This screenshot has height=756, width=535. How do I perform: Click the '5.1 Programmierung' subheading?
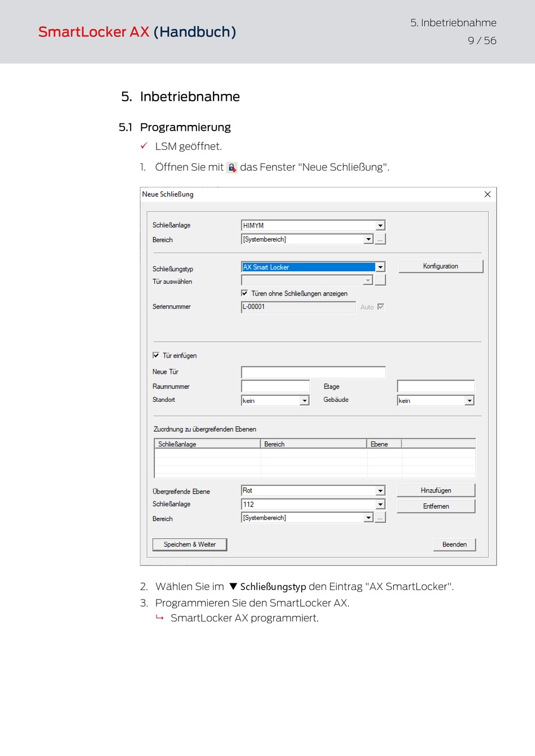(175, 127)
